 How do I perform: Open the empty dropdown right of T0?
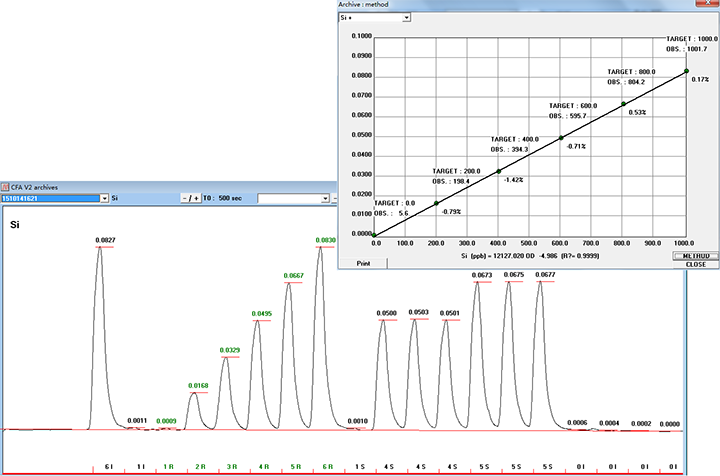pyautogui.click(x=324, y=198)
